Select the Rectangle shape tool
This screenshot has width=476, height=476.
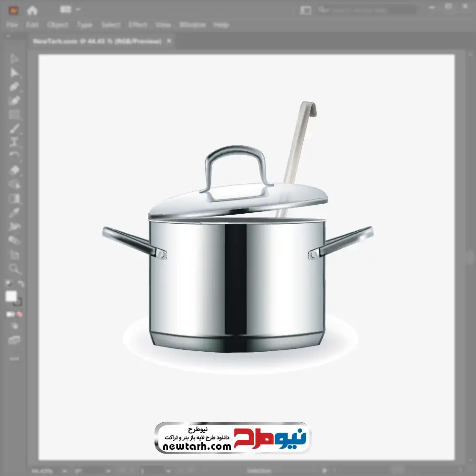(x=14, y=114)
